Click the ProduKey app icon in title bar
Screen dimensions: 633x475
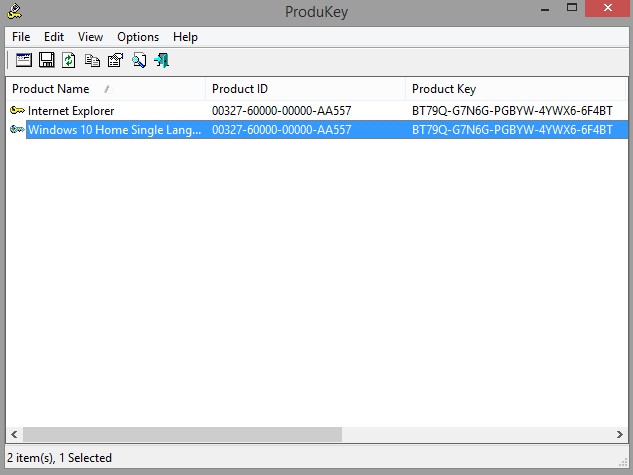click(14, 11)
